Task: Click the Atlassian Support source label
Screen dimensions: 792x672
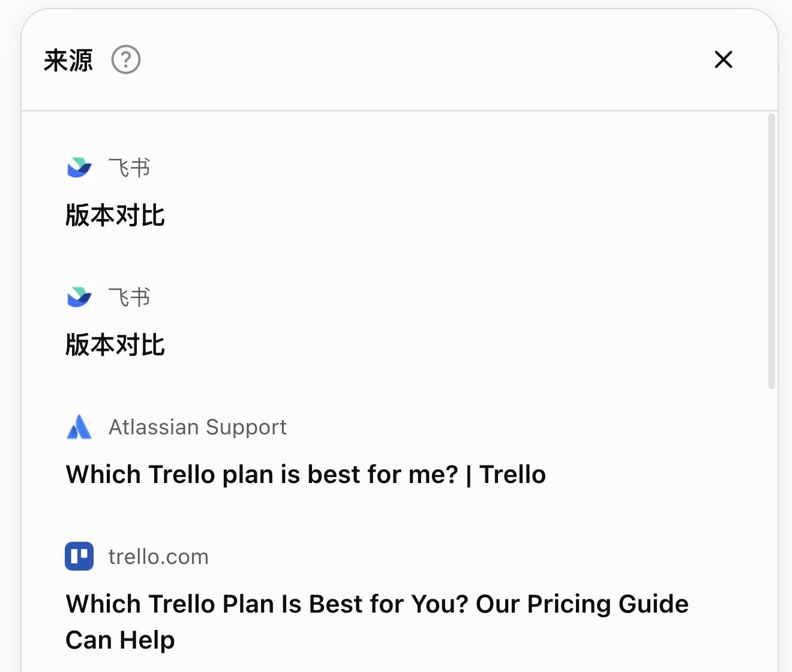Action: [x=197, y=427]
